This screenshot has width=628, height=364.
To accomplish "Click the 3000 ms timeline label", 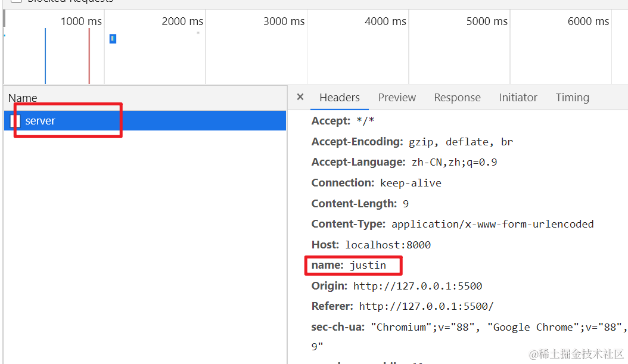I will coord(284,21).
